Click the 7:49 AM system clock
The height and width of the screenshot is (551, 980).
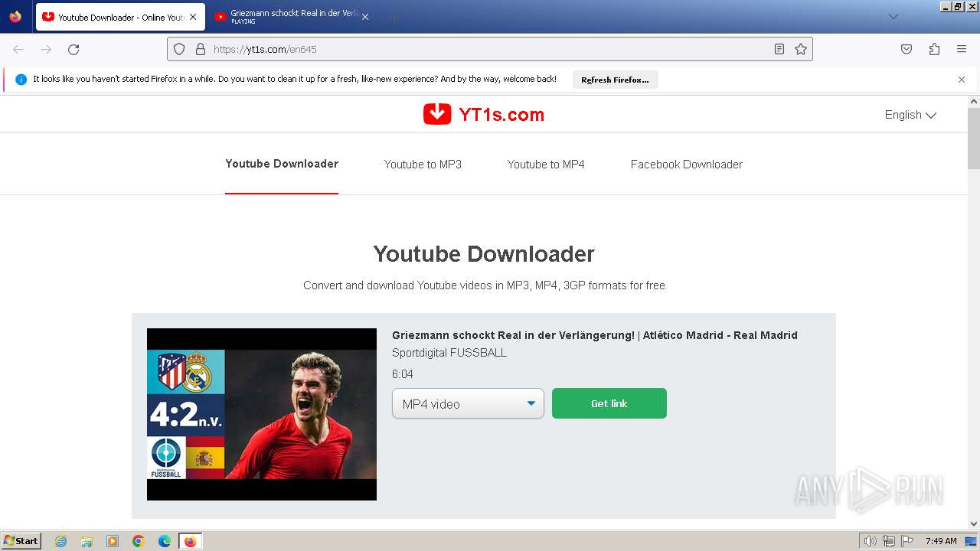[x=941, y=541]
